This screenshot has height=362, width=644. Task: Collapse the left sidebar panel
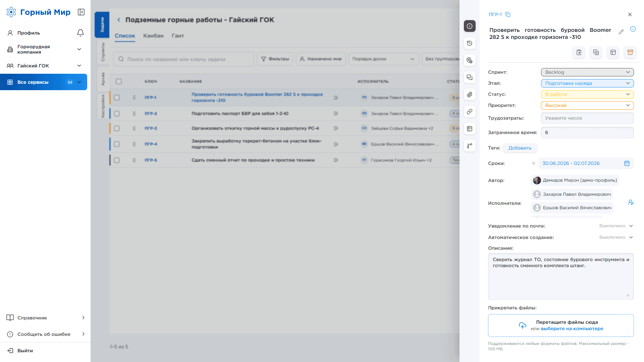81,12
